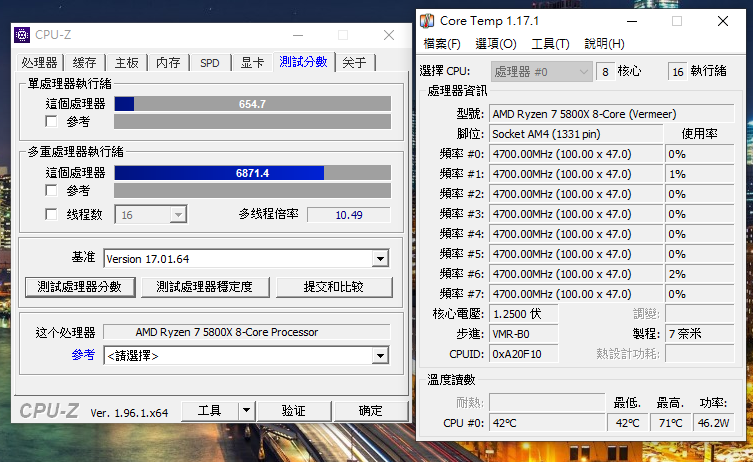The width and height of the screenshot is (753, 462).
Task: Click the 頻率 #7 frequency value
Action: click(x=576, y=294)
